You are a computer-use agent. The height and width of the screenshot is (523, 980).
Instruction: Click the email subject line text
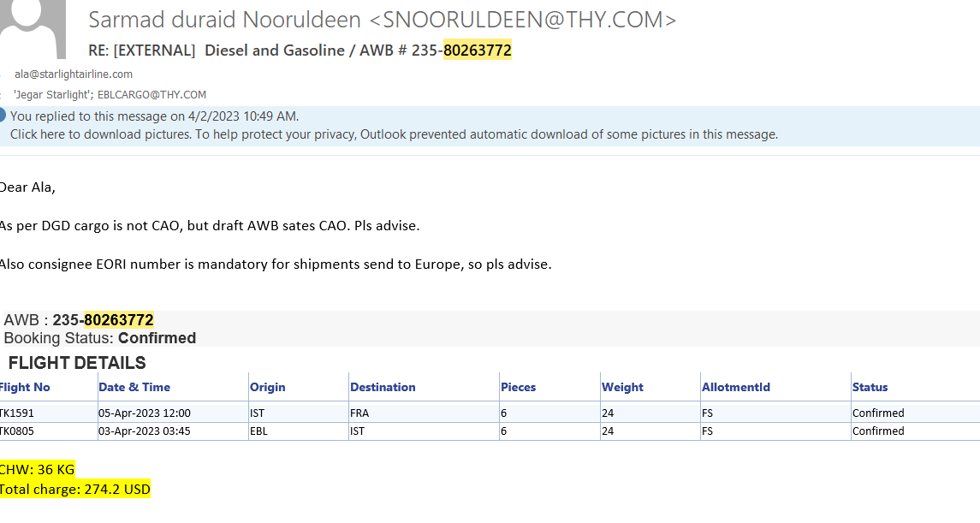(x=300, y=51)
